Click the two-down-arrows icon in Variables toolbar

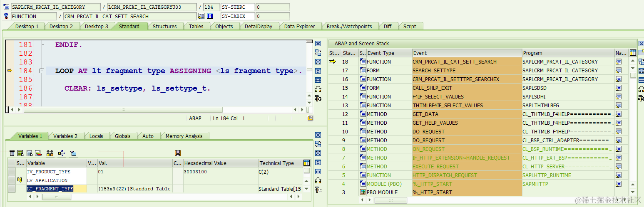coord(50,153)
